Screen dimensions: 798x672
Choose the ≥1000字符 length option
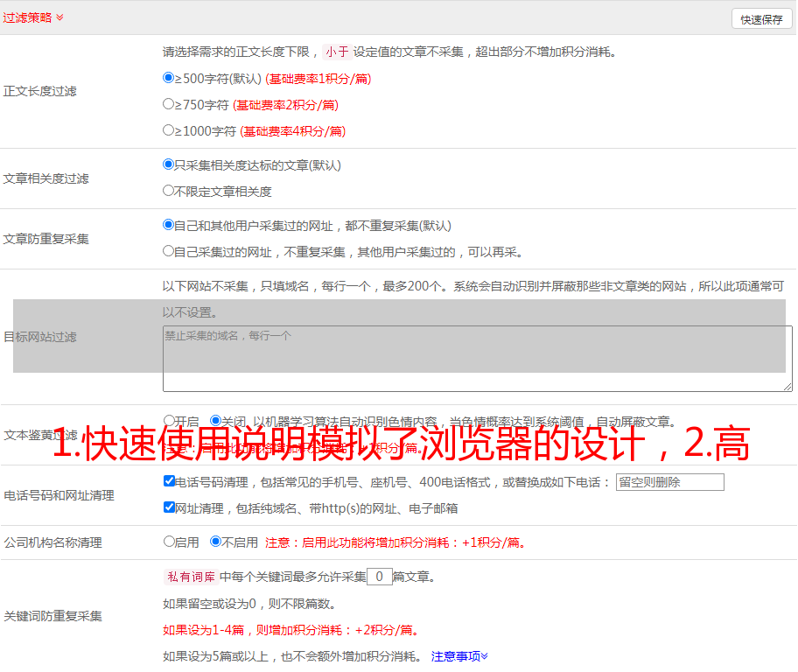(x=169, y=130)
